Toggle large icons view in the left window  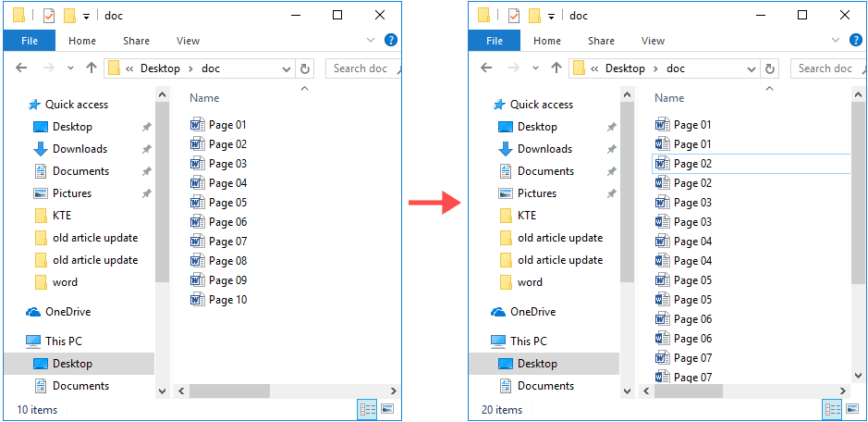[386, 408]
